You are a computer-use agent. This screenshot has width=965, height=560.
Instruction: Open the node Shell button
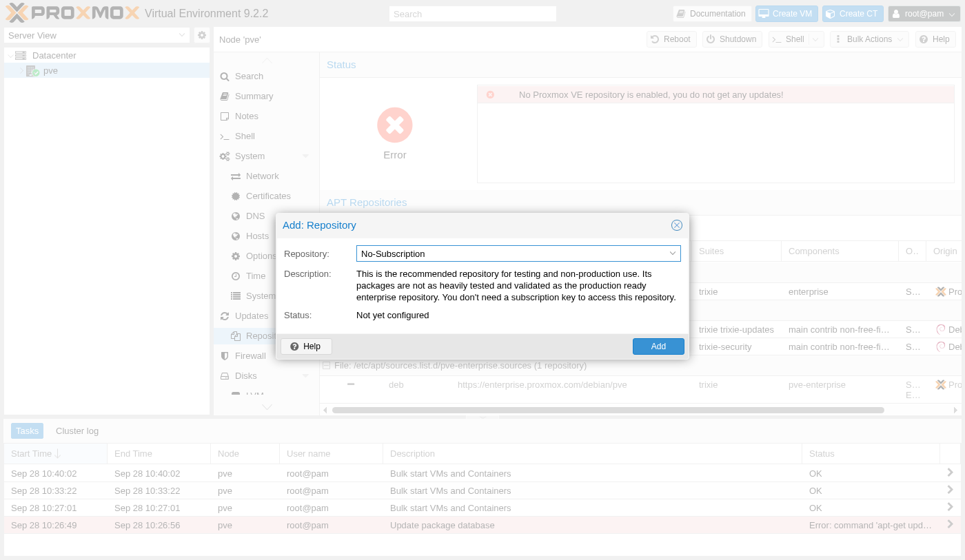pos(789,39)
